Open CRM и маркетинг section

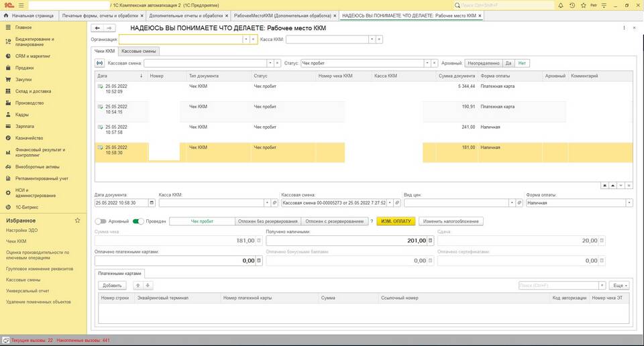click(x=33, y=56)
